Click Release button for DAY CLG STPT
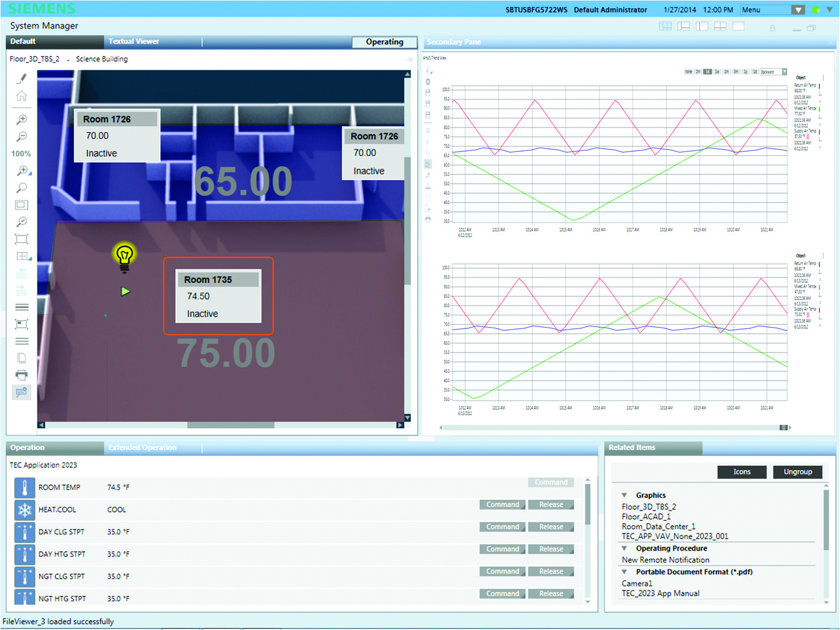840x630 pixels. (x=551, y=527)
